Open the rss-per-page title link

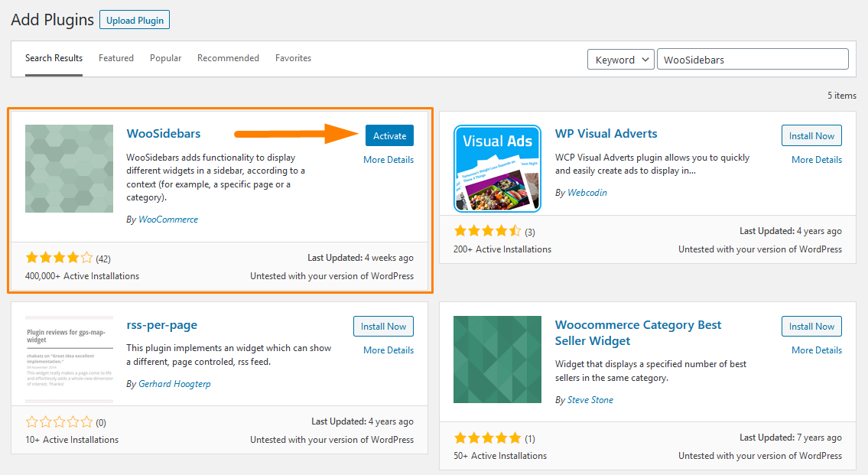tap(161, 325)
